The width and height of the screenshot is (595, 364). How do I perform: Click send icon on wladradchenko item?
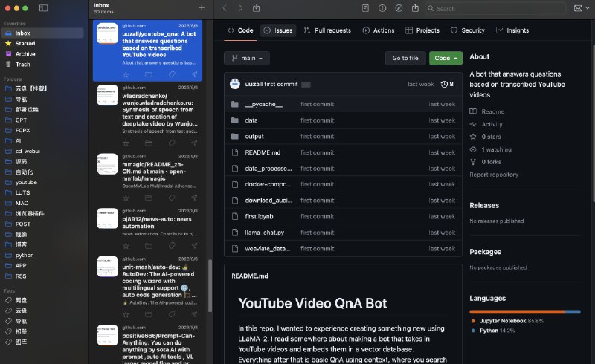point(194,143)
